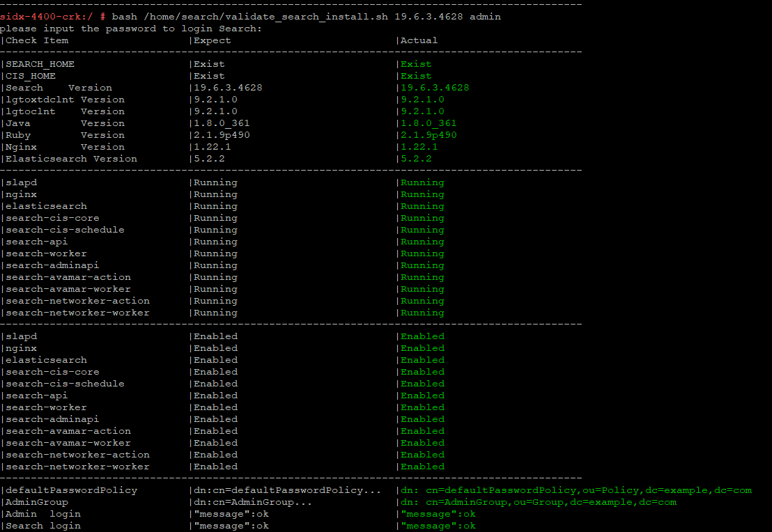This screenshot has height=532, width=772.
Task: Click green "9.2.1.0" in the lgtoclnt Version row
Action: 422,111
